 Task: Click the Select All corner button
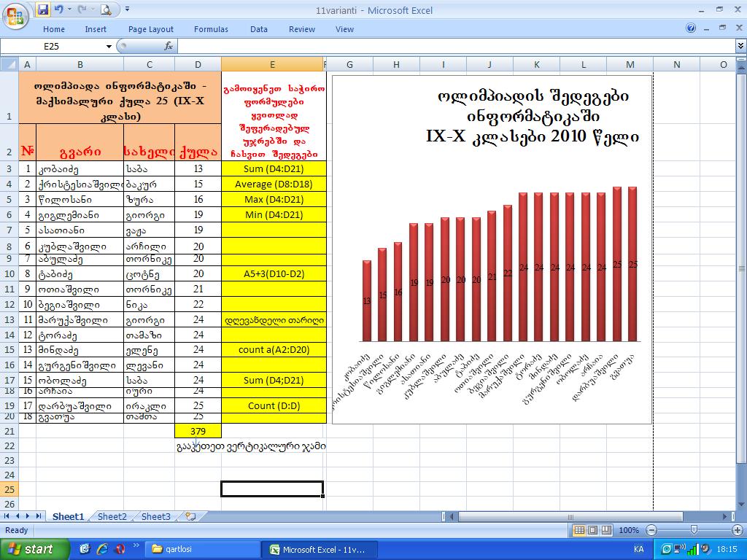pyautogui.click(x=9, y=64)
